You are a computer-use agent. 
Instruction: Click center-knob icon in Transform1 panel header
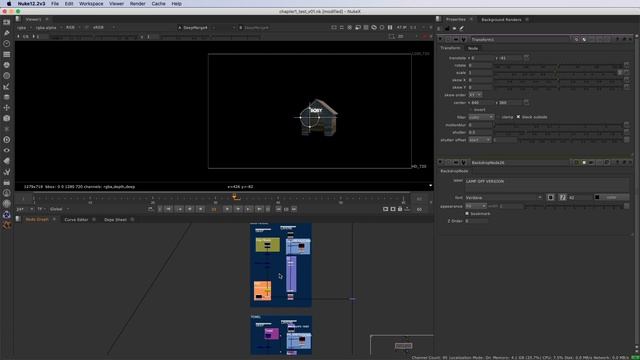tap(576, 40)
